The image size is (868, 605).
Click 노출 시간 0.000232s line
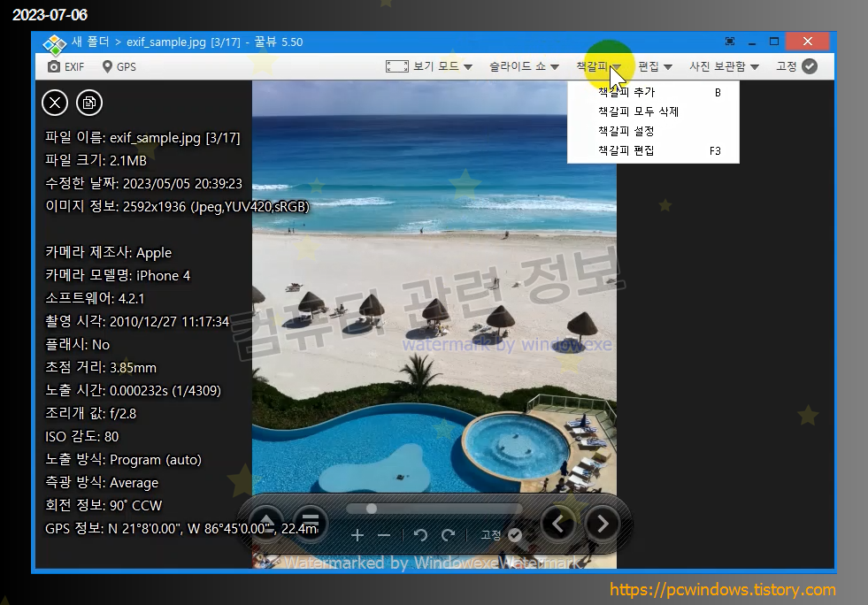click(x=133, y=390)
